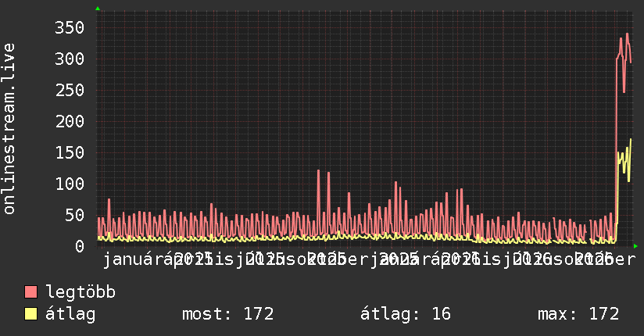Select the 'átlag: 16' average value
Image resolution: width=644 pixels, height=336 pixels.
point(406,314)
